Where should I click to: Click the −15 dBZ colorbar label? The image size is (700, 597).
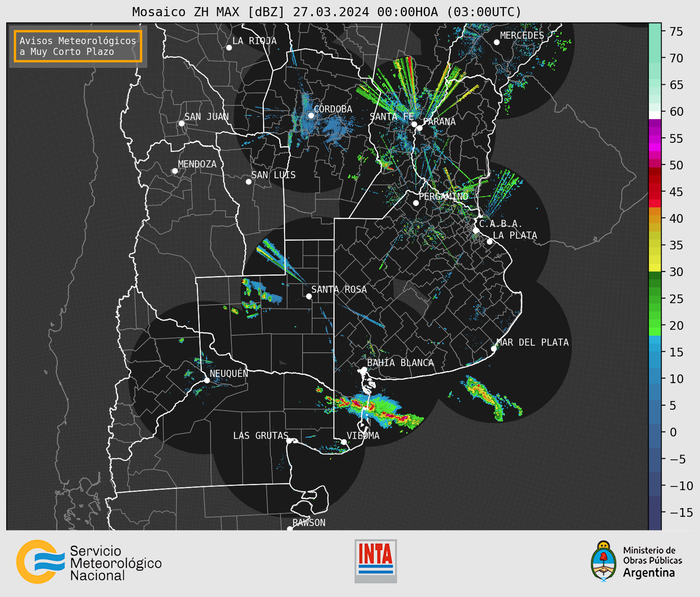coord(681,513)
